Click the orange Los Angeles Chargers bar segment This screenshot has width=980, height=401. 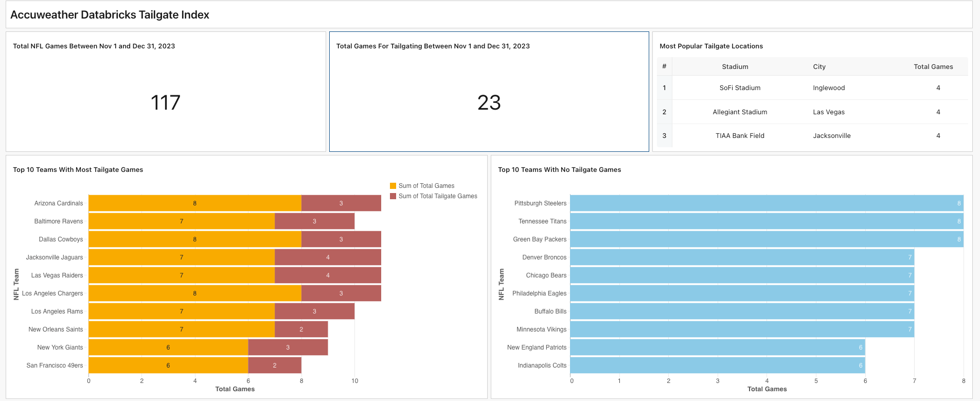coord(195,293)
